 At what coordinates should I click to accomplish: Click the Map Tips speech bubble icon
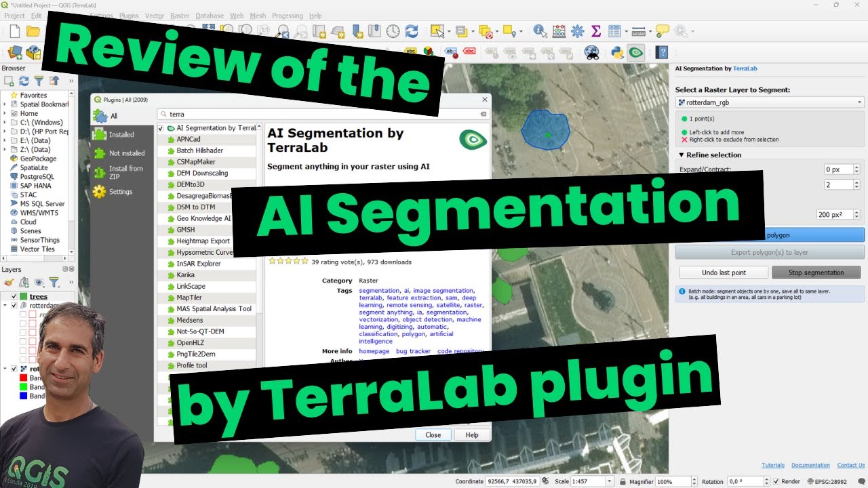click(663, 30)
